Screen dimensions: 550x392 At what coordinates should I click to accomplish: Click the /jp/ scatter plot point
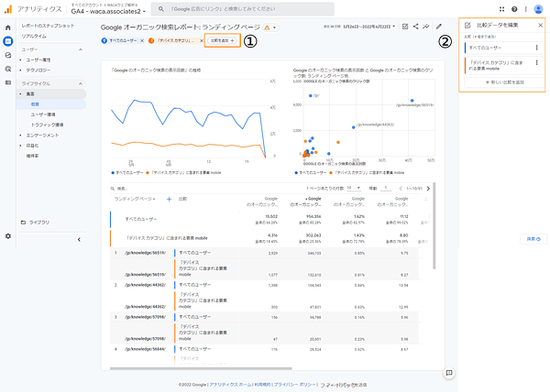311,95
